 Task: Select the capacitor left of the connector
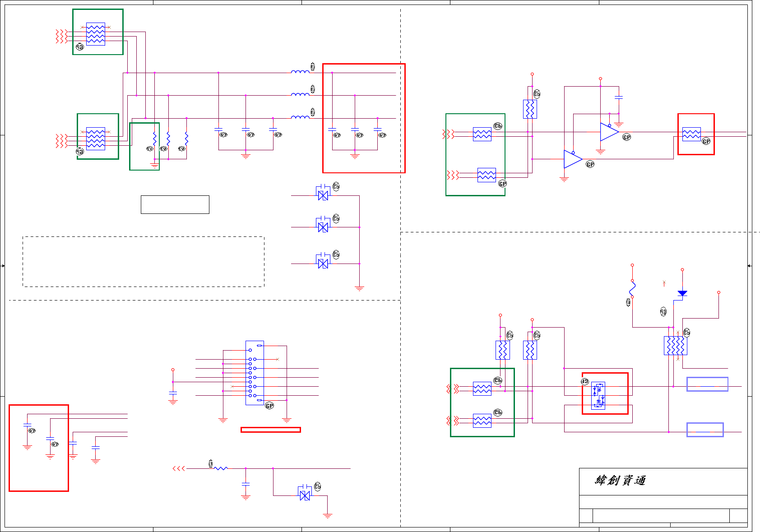173,393
